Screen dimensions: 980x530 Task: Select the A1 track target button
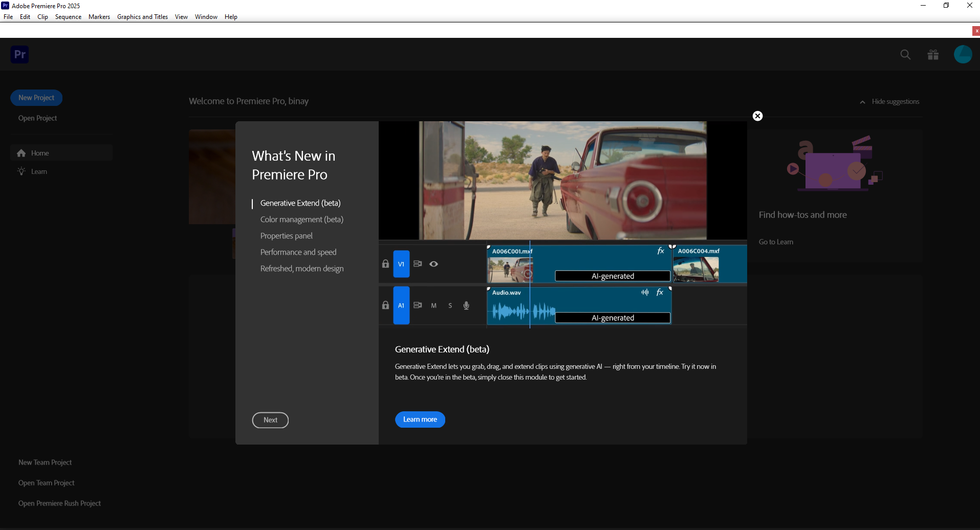[x=401, y=305]
